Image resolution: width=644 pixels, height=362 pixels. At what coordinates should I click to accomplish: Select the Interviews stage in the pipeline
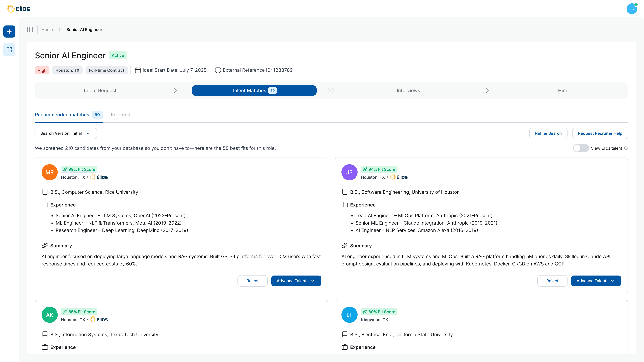click(x=408, y=90)
